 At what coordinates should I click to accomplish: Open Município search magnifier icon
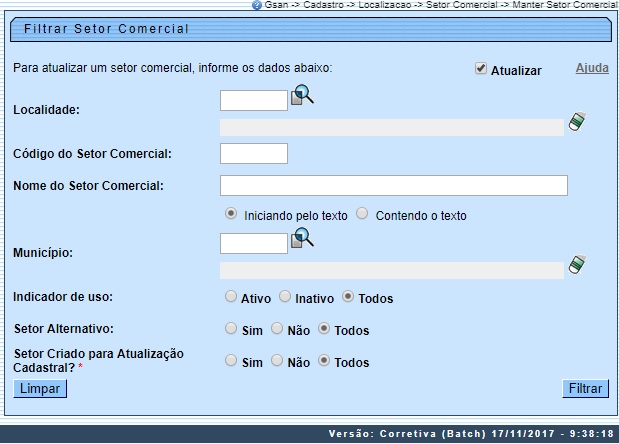302,239
